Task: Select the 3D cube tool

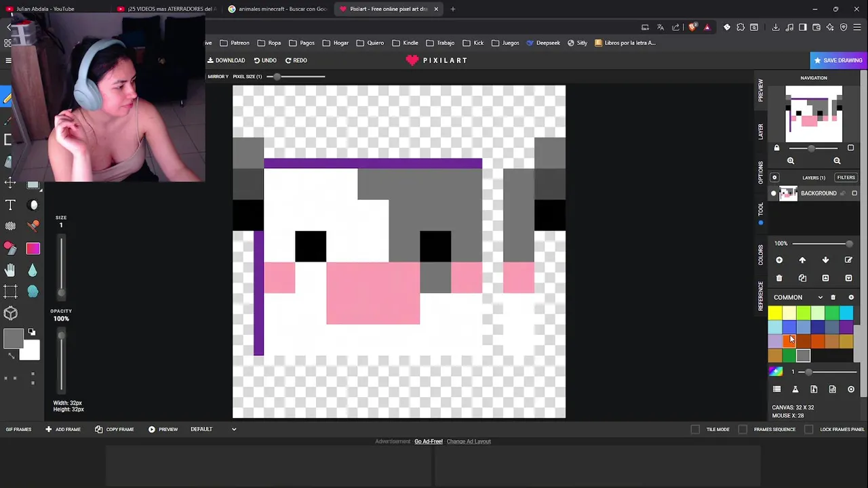Action: (x=10, y=313)
